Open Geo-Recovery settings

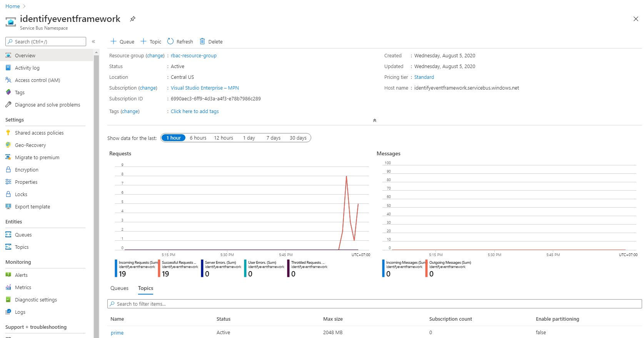[30, 145]
